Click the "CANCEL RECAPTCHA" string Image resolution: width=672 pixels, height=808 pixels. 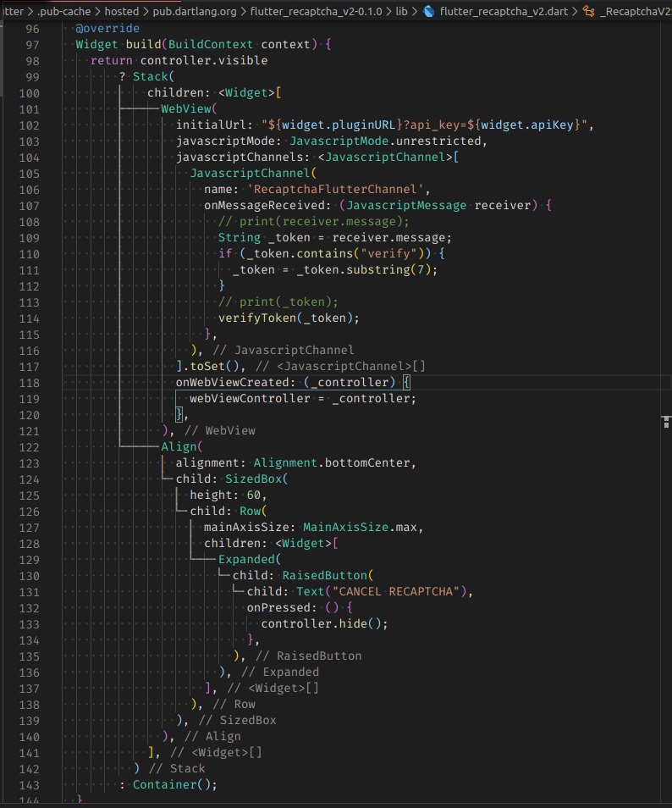tap(395, 591)
